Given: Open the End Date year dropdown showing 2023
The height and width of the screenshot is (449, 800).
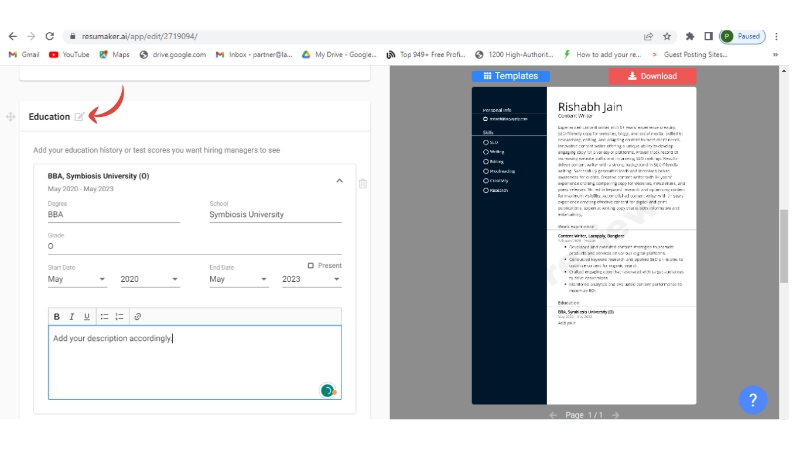Looking at the screenshot, I should (x=311, y=280).
